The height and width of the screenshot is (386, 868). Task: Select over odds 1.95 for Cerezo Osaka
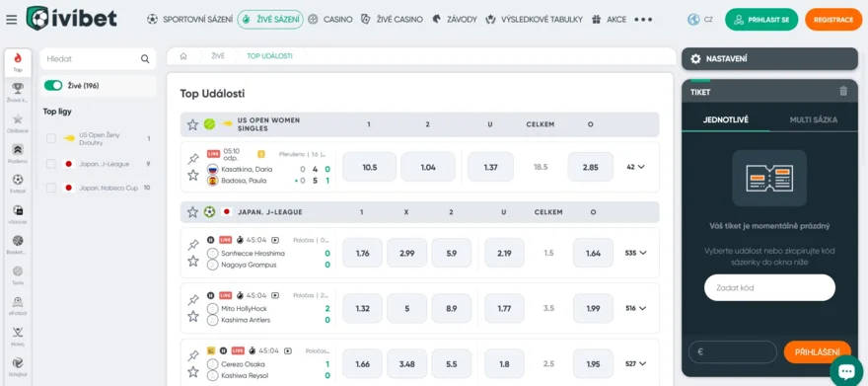pyautogui.click(x=593, y=364)
